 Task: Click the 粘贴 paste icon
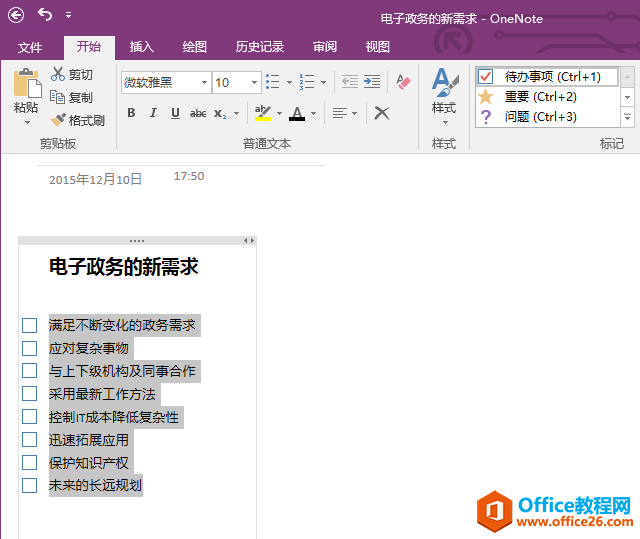tap(27, 84)
